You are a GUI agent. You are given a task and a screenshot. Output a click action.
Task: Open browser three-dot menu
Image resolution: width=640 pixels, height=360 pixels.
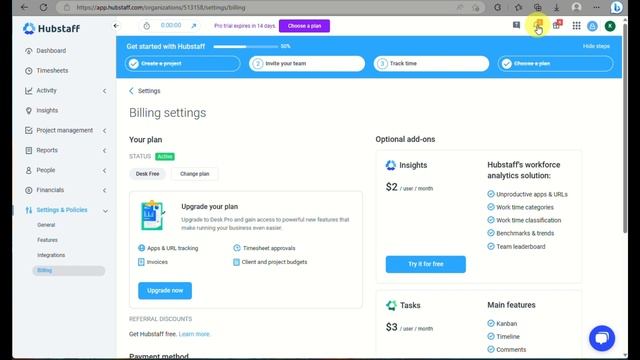(596, 7)
